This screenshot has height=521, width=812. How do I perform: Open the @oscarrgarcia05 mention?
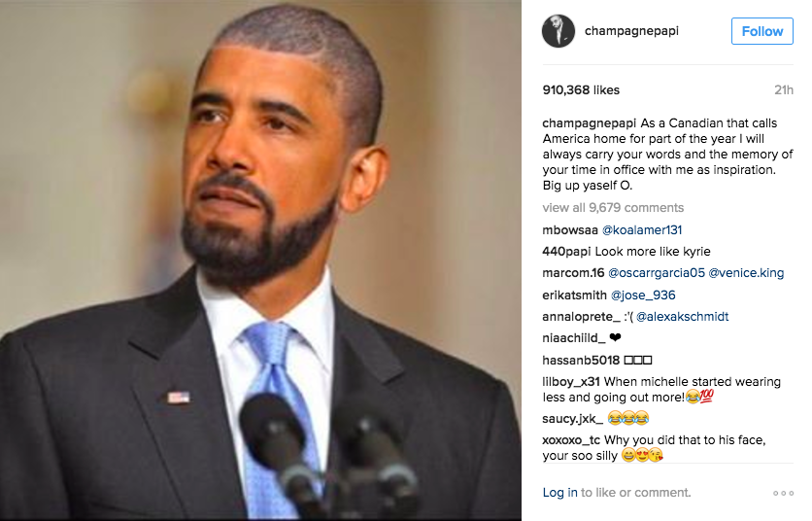point(657,273)
